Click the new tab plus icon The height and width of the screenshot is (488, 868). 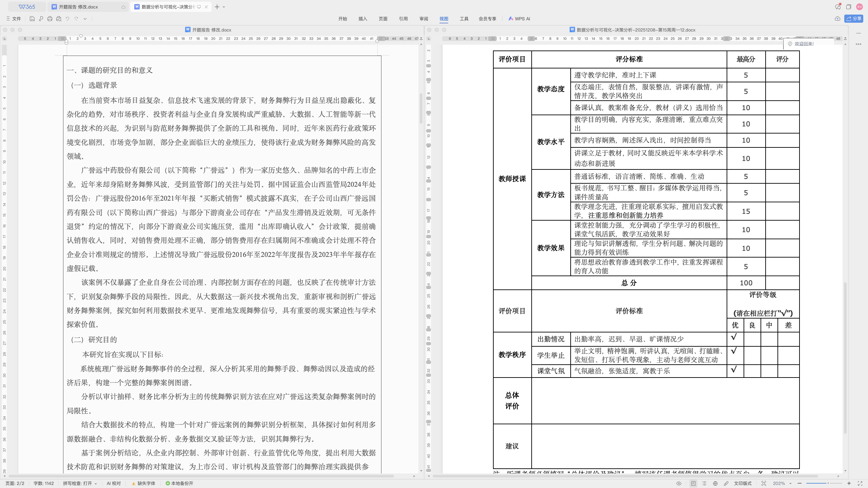217,7
